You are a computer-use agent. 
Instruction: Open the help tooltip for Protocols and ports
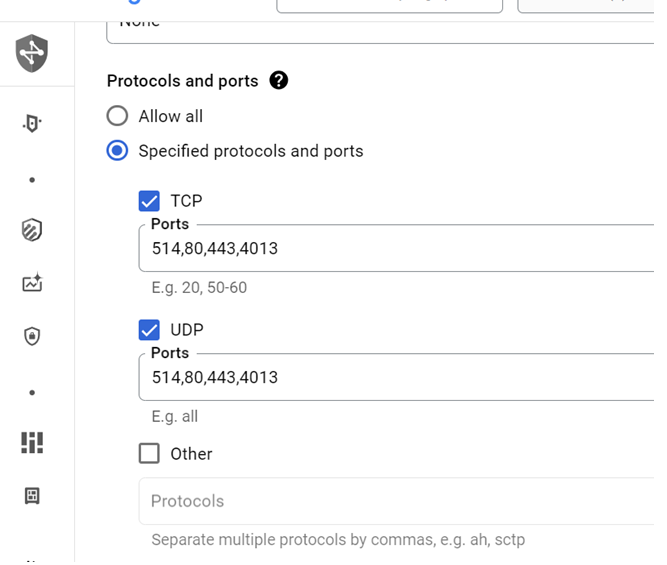tap(279, 81)
